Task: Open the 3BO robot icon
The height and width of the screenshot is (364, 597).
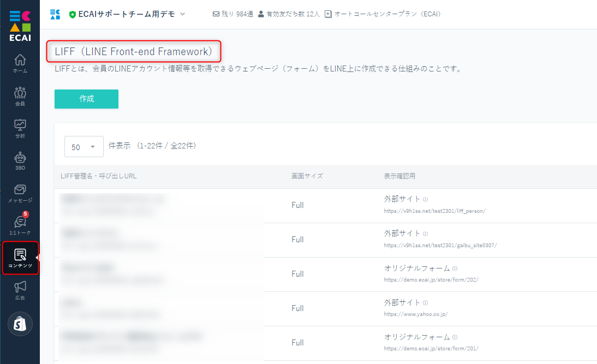Action: (20, 160)
